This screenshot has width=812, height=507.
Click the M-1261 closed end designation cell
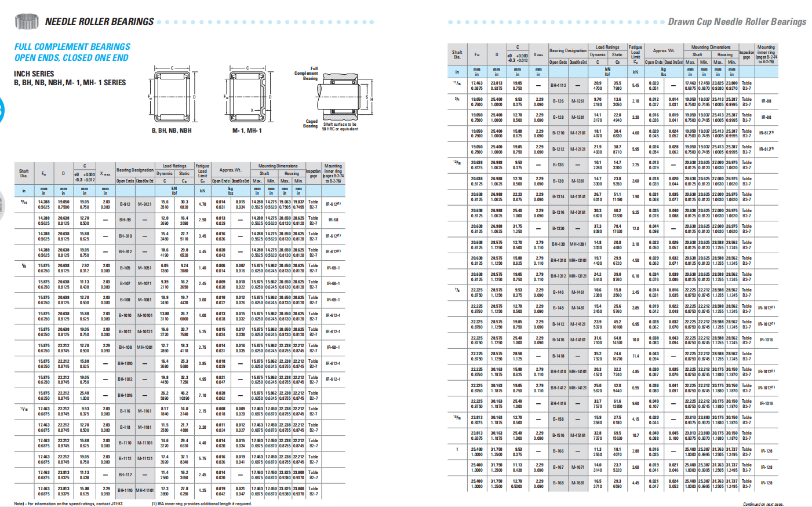coord(578,101)
